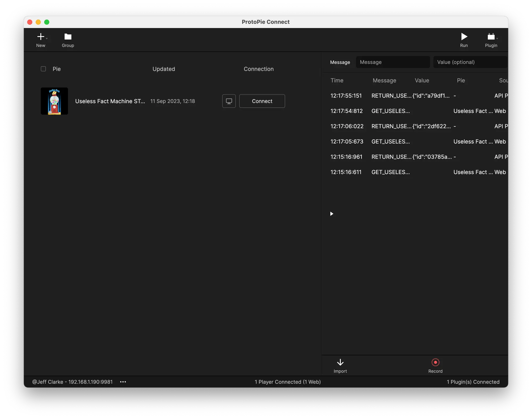This screenshot has height=419, width=532.
Task: Click the Time column header
Action: tap(337, 81)
